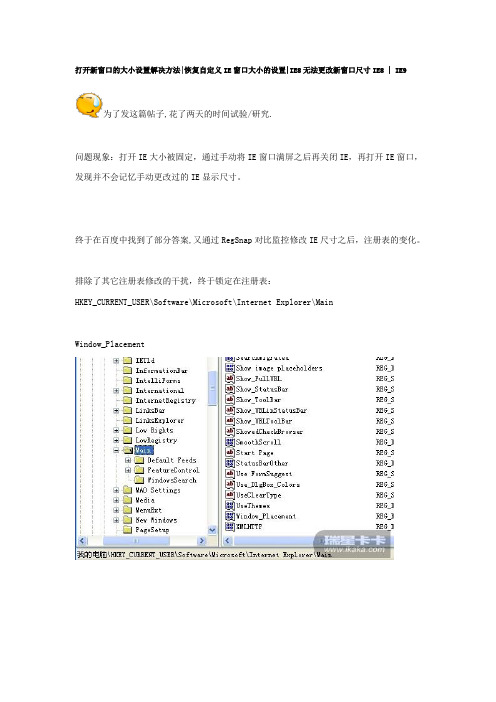Screen dimensions: 496x702
Task: Collapse the Main registry key
Action: 116,450
